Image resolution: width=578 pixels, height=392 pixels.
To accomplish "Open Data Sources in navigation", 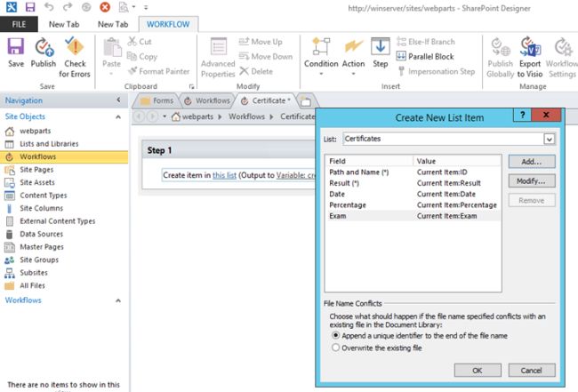I will (x=41, y=234).
